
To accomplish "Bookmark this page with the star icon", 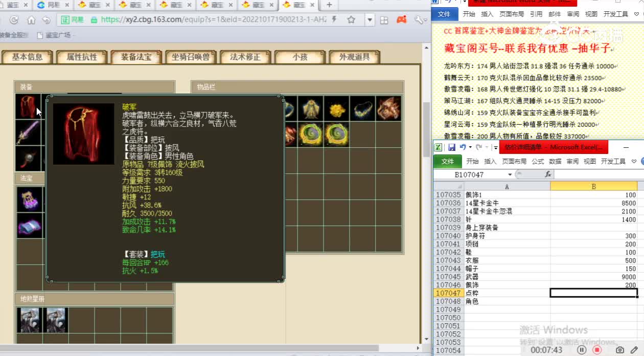I will (351, 20).
